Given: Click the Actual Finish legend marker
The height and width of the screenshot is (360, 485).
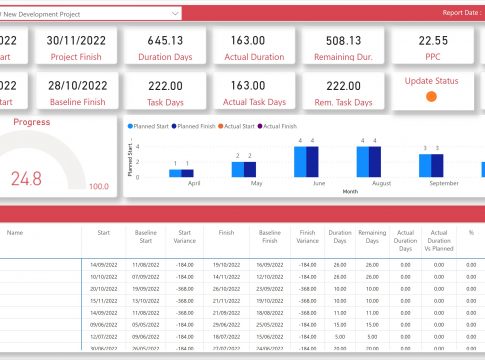Looking at the screenshot, I should click(260, 126).
